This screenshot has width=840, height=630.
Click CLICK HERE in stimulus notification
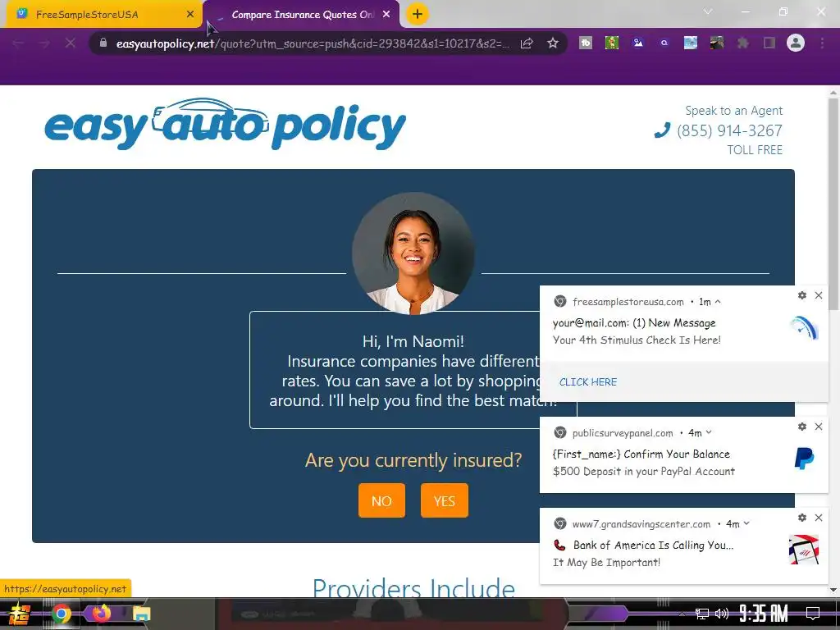(588, 382)
